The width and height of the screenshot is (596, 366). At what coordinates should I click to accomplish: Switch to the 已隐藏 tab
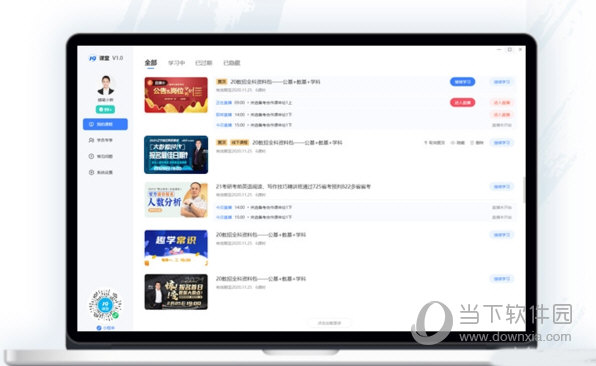tap(231, 63)
